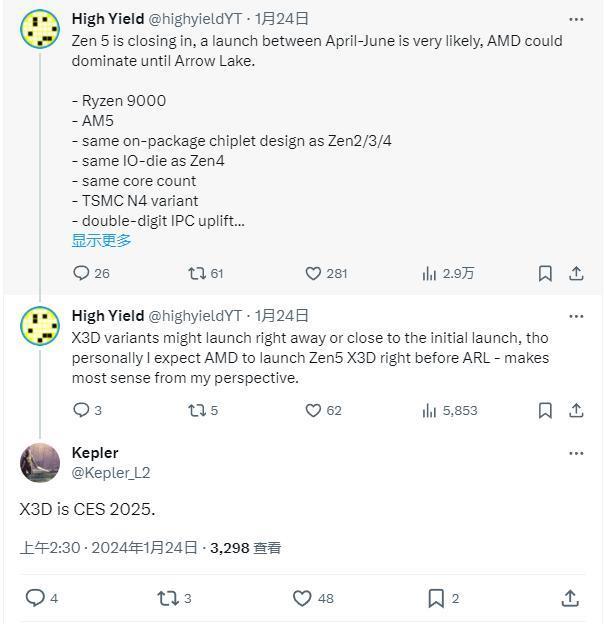Share Kepler's tweet using the share icon

click(x=570, y=598)
